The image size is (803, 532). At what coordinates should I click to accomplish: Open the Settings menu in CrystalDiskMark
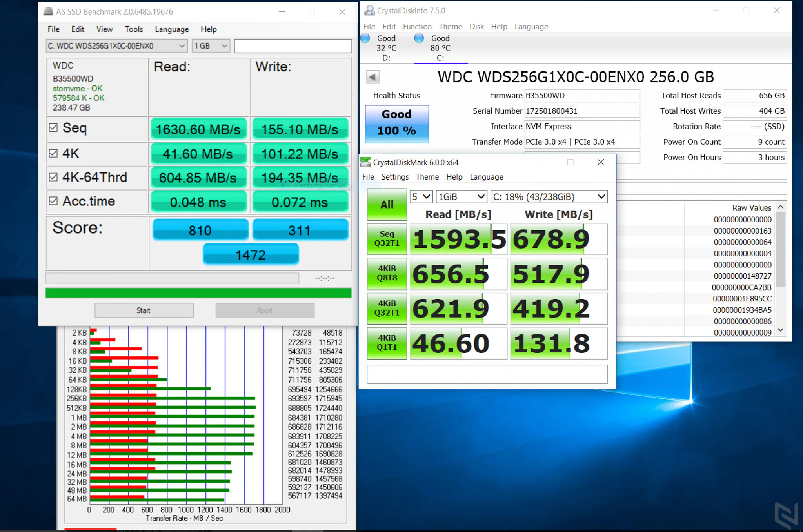coord(395,177)
